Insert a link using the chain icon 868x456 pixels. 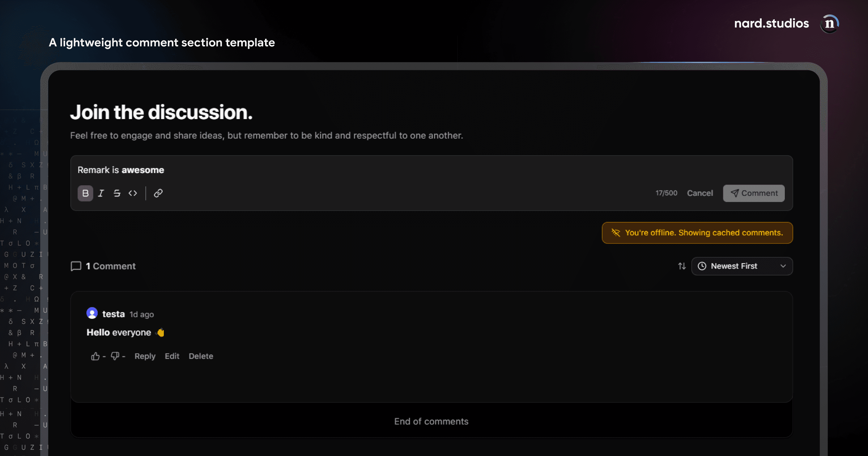pos(158,193)
